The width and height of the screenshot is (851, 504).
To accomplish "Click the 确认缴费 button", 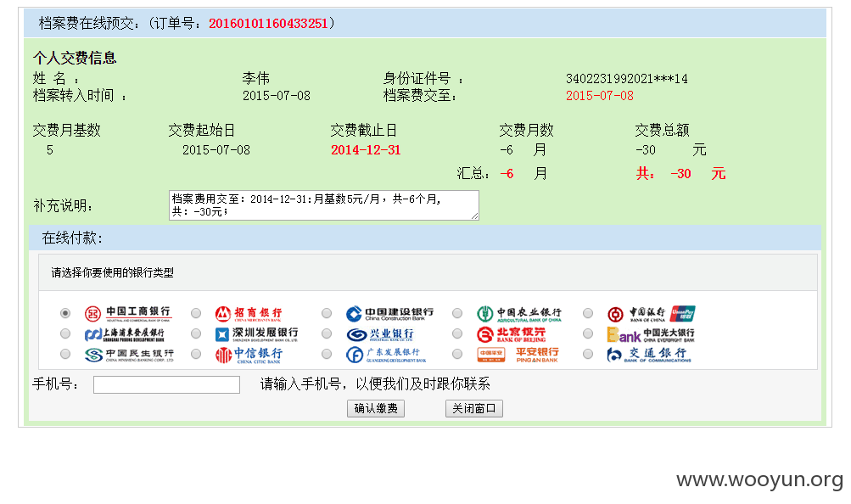I will click(x=376, y=408).
